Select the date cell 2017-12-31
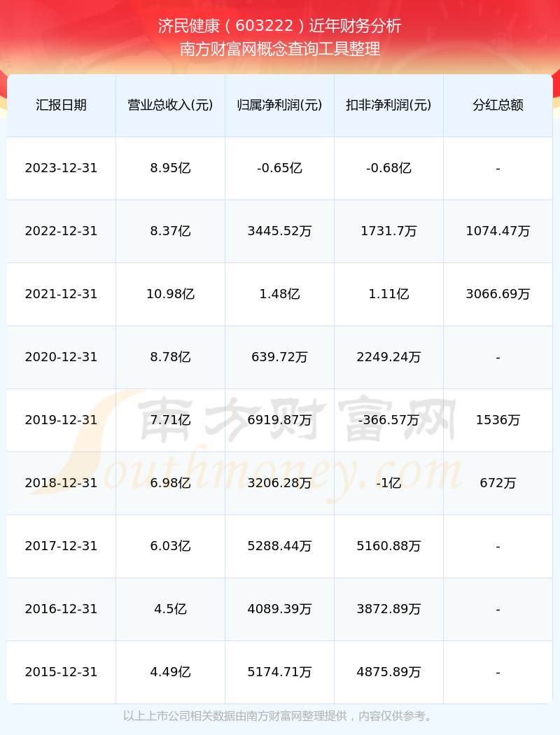Viewport: 560px width, 735px height. (62, 546)
